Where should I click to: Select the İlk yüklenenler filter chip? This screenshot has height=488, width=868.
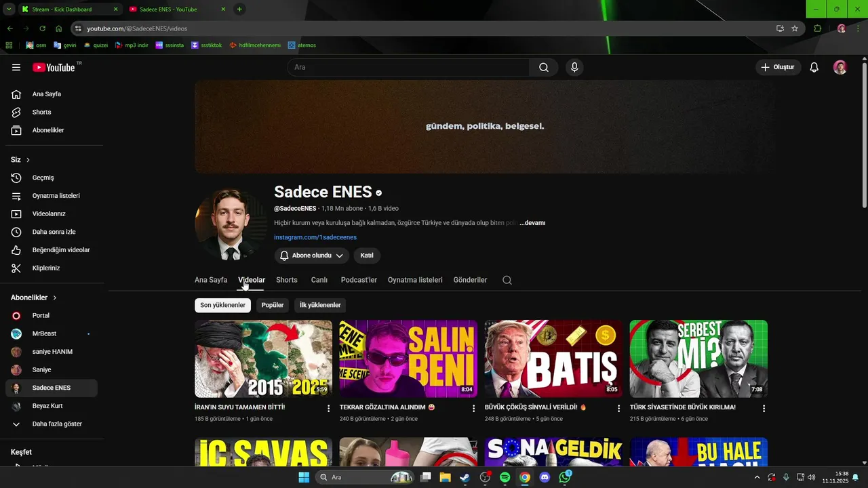point(320,305)
